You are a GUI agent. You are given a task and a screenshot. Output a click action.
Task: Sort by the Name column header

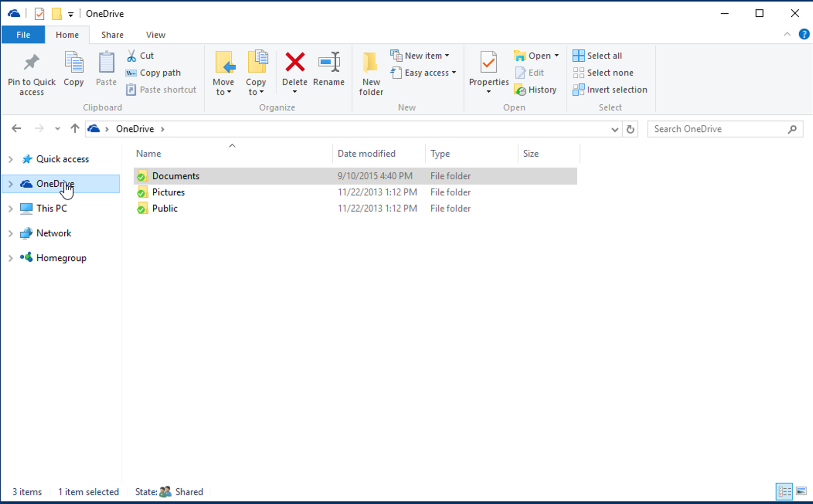click(232, 154)
